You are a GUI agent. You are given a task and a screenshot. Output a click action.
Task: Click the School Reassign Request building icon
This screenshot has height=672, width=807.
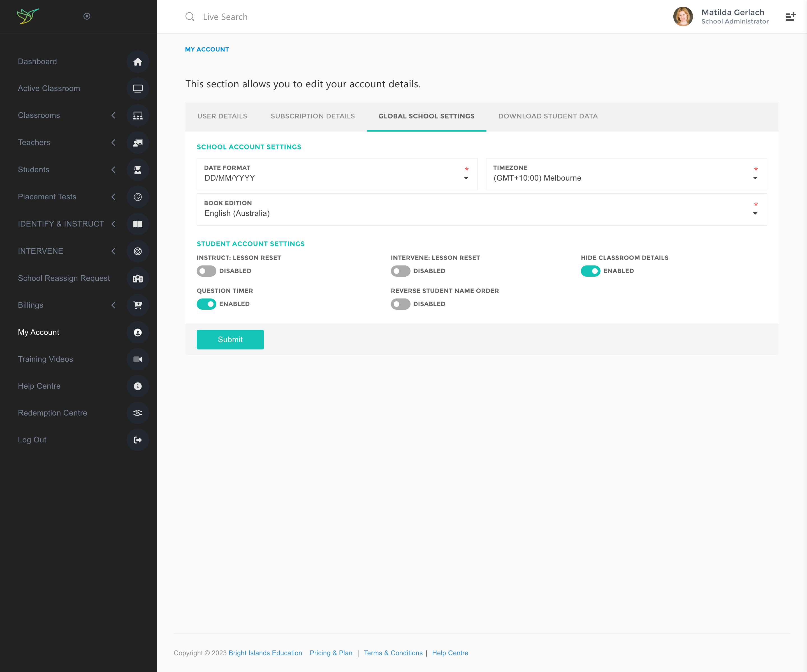138,278
